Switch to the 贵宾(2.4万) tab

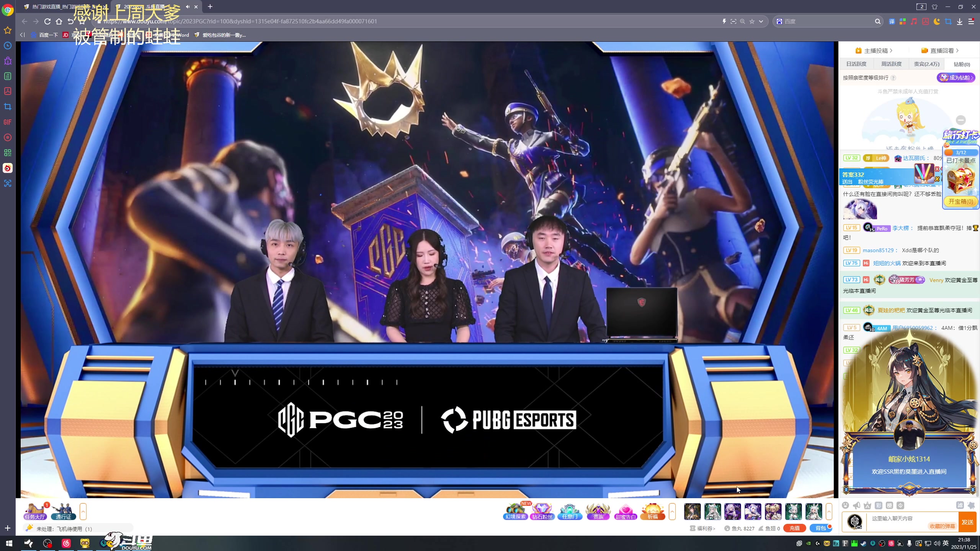pos(927,64)
